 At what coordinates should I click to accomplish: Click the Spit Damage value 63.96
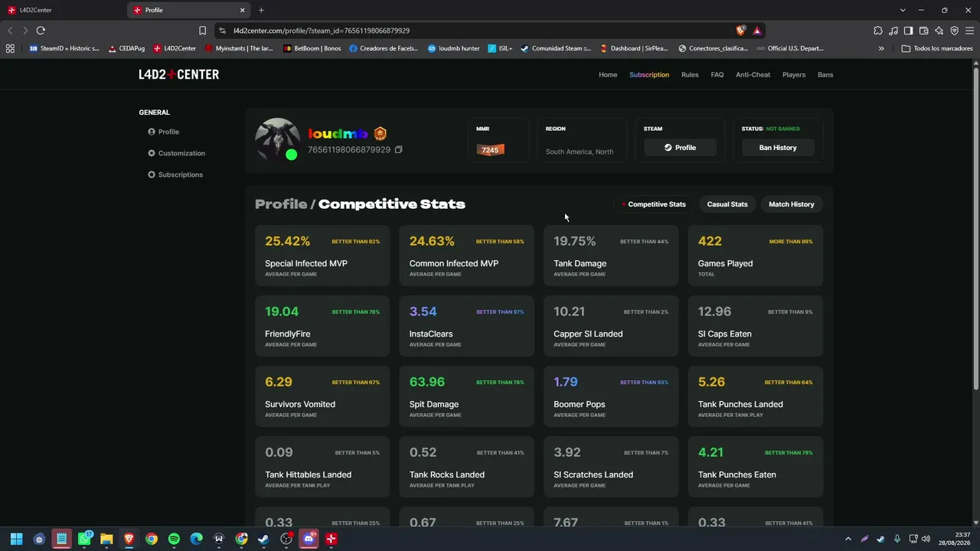[426, 382]
